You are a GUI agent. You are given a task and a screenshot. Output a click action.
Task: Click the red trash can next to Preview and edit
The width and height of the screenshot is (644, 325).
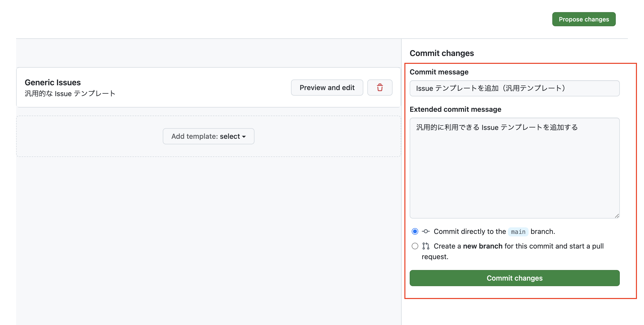point(380,88)
